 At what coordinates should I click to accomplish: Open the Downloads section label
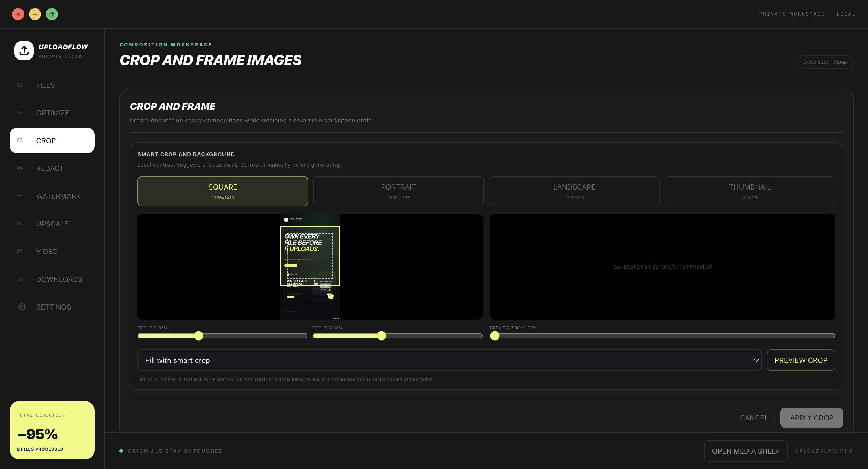click(x=59, y=279)
